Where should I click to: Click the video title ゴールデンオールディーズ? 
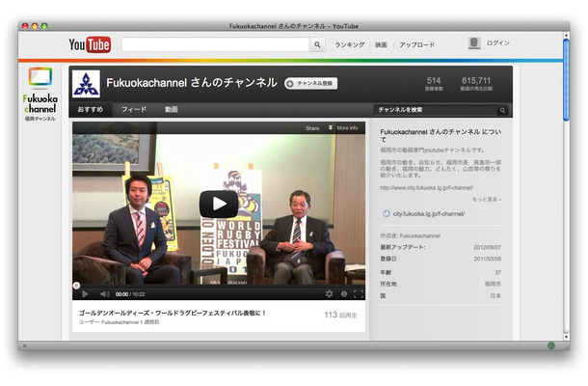pyautogui.click(x=173, y=313)
